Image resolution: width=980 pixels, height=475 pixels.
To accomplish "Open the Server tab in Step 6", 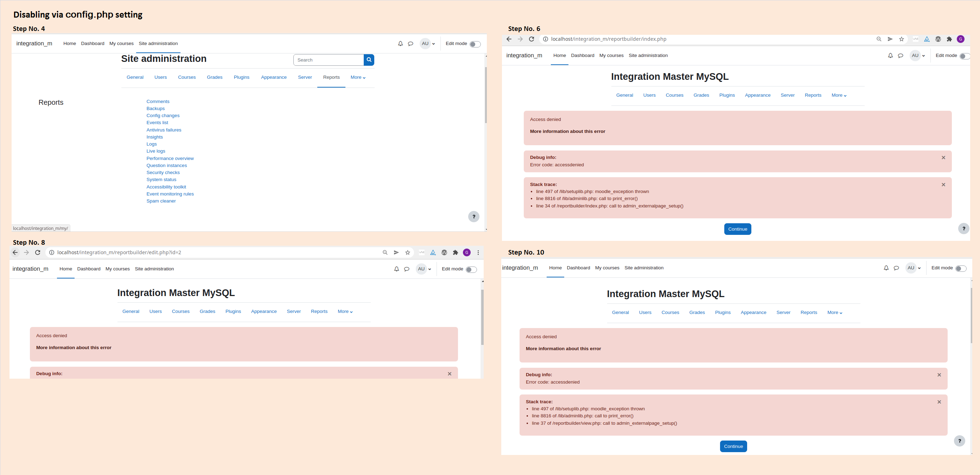I will [x=788, y=95].
